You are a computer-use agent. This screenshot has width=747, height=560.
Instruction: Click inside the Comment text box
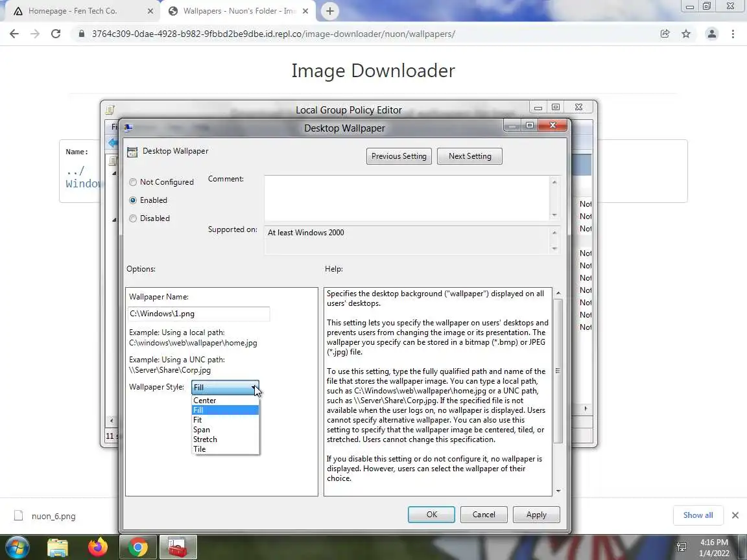407,198
